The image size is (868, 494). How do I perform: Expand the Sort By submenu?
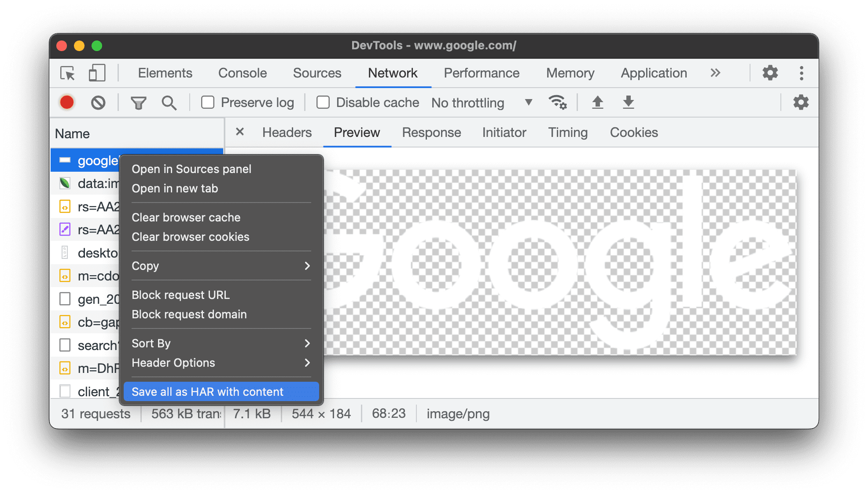point(221,343)
